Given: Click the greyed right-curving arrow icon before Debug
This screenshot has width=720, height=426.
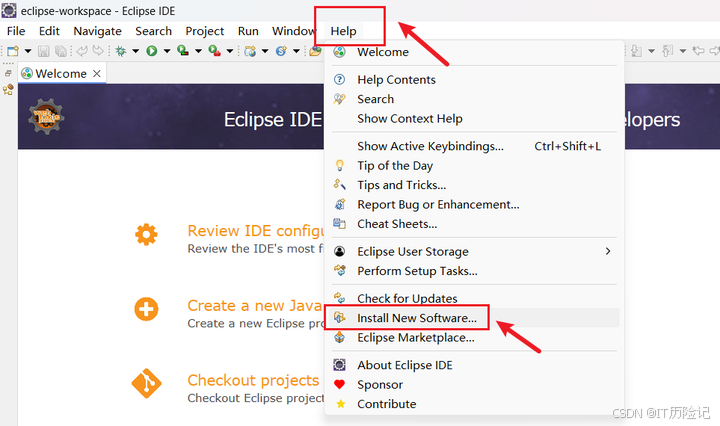Looking at the screenshot, I should pos(98,51).
